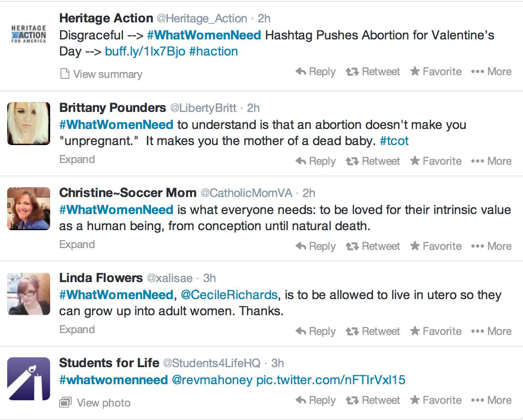Image resolution: width=523 pixels, height=420 pixels.
Task: Click Students for Life candle avatar
Action: pos(29,379)
